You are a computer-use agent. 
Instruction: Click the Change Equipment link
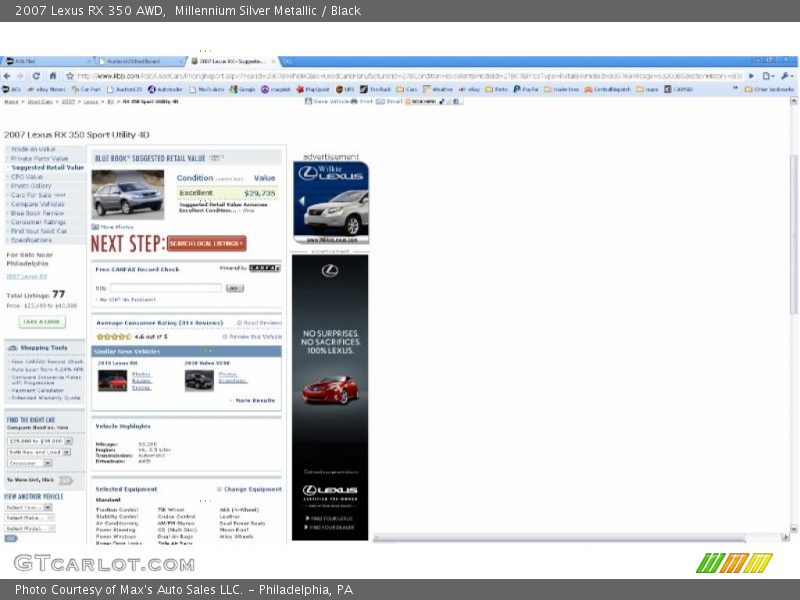coord(249,489)
